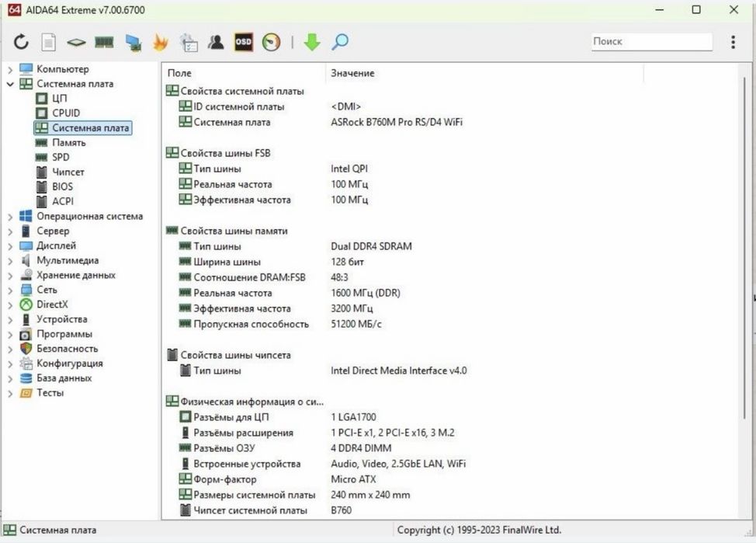The height and width of the screenshot is (543, 756).
Task: Open the report wizard toolbar icon
Action: pos(189,43)
